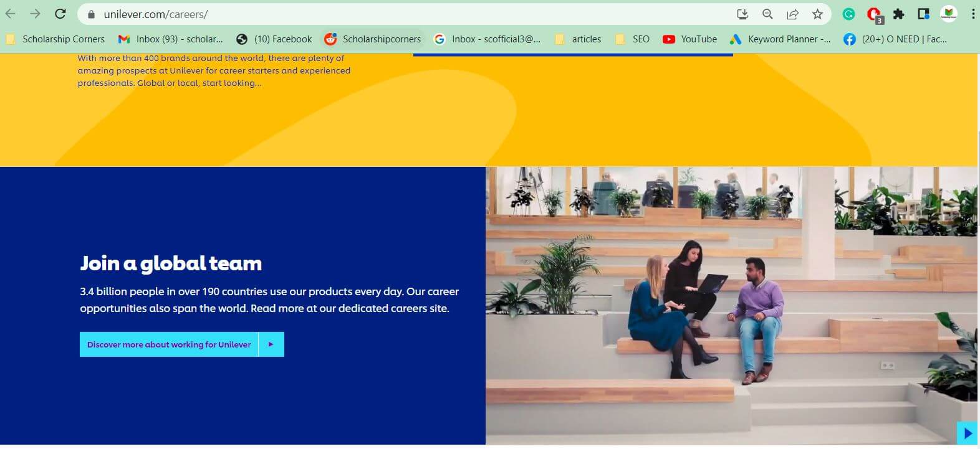
Task: Open the (10) Facebook bookmark
Action: pyautogui.click(x=274, y=39)
